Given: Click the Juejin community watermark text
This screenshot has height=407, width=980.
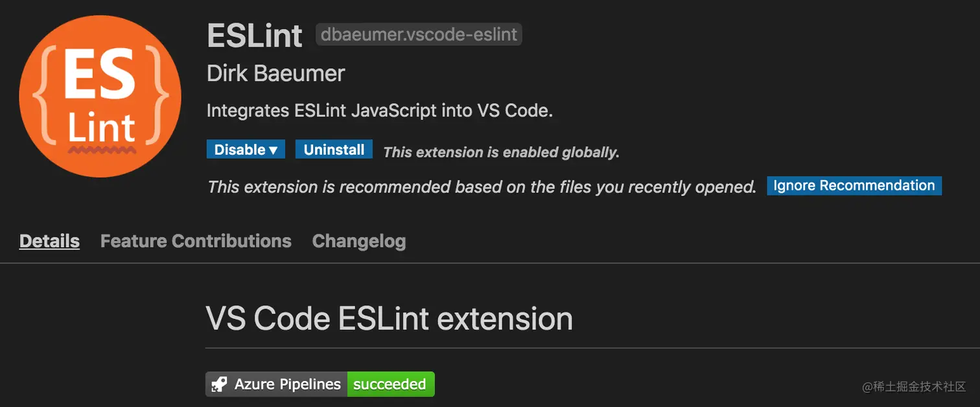Looking at the screenshot, I should pos(914,387).
